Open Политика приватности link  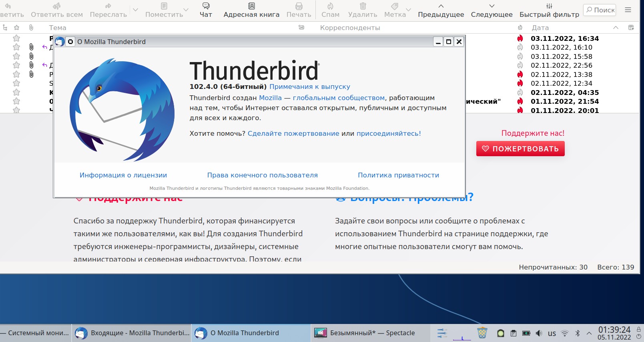click(x=399, y=175)
